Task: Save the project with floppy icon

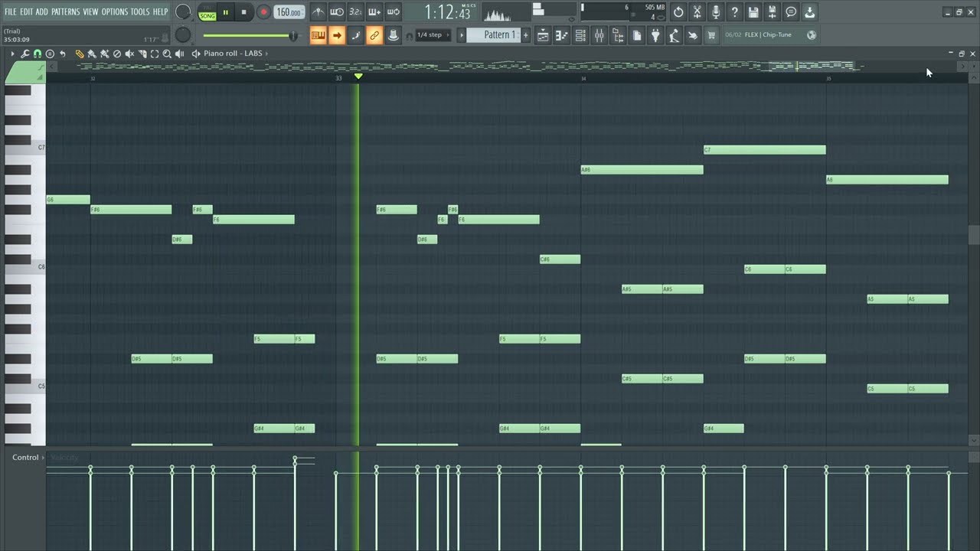Action: pyautogui.click(x=753, y=12)
